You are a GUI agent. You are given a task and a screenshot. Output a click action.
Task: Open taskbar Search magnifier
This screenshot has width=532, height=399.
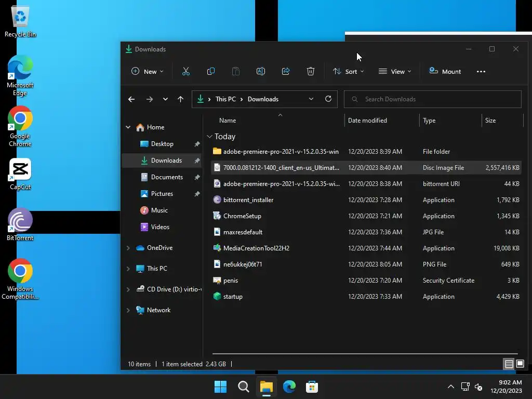[x=243, y=387]
